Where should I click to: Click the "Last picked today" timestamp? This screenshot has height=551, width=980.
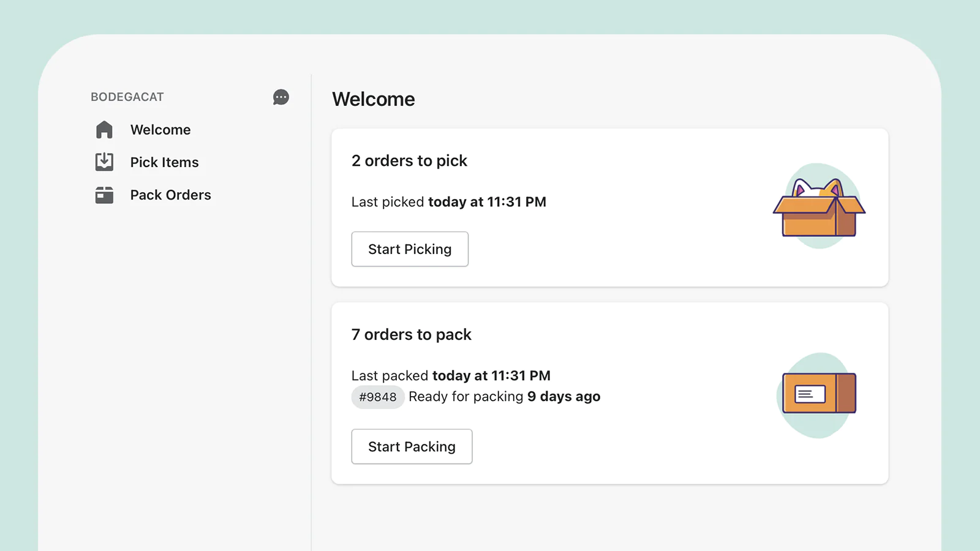click(448, 202)
